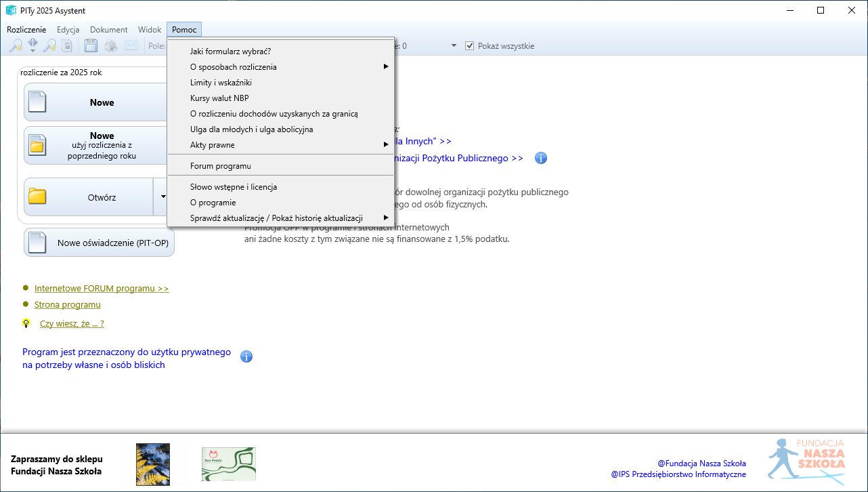Click the zoom in magnifier icon
The height and width of the screenshot is (492, 868).
click(15, 46)
